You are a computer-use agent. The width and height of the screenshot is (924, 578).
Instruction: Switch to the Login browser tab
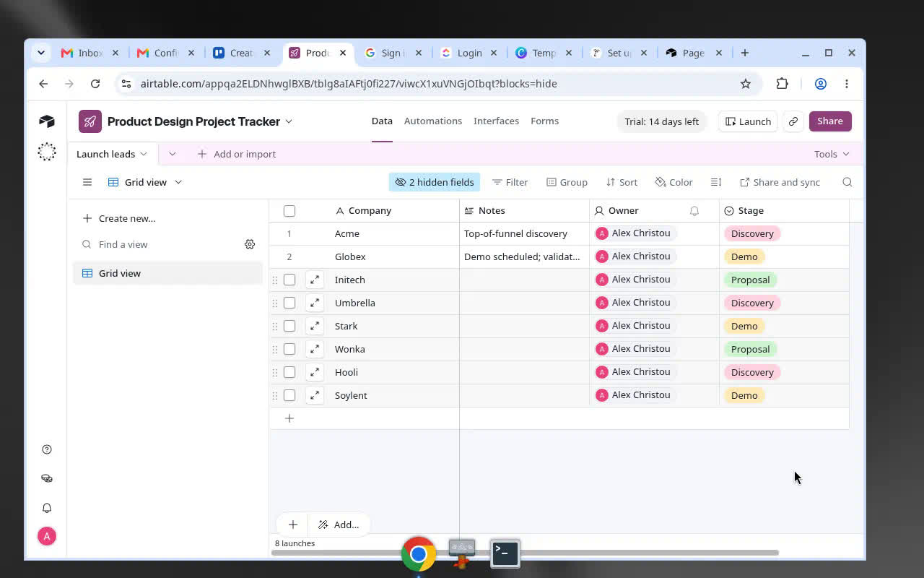coord(469,53)
